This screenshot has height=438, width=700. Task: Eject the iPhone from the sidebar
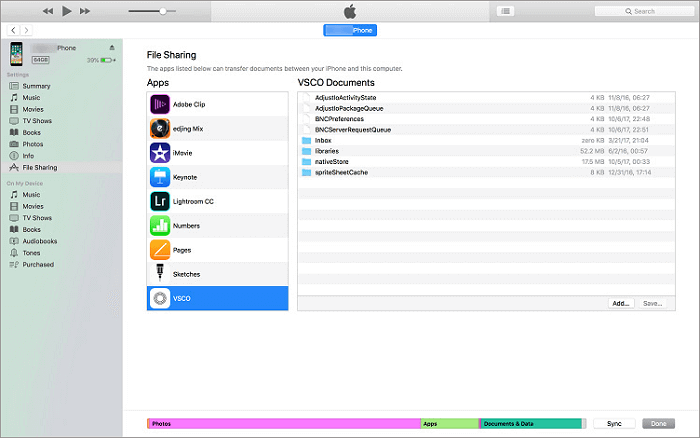[x=111, y=48]
